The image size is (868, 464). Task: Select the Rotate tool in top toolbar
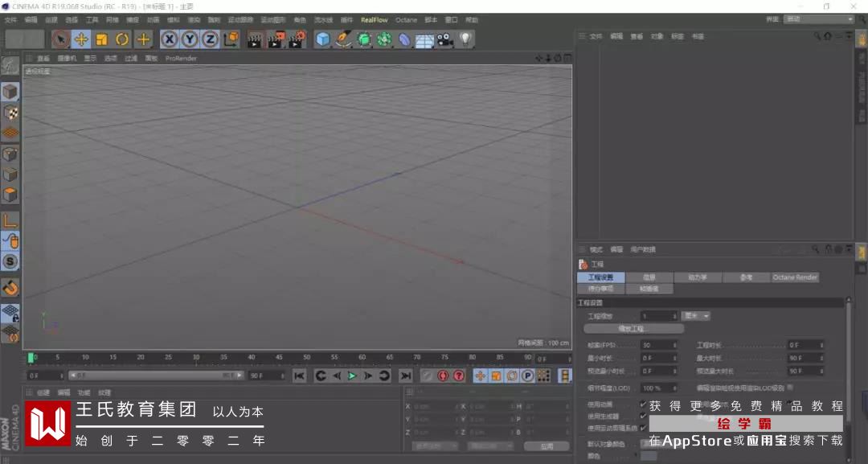122,39
